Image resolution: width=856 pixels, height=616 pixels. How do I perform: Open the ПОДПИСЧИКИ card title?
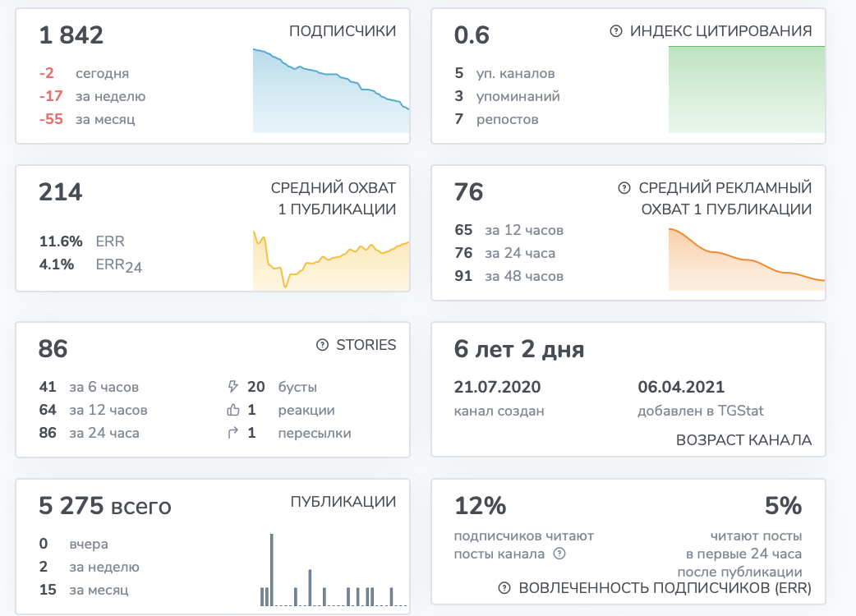(343, 31)
